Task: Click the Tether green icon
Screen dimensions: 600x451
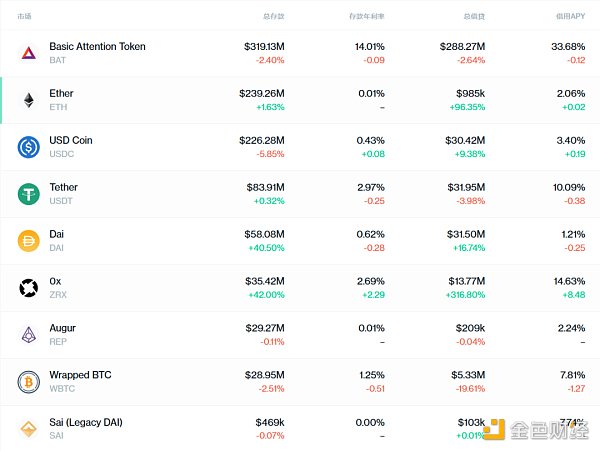Action: pyautogui.click(x=29, y=194)
